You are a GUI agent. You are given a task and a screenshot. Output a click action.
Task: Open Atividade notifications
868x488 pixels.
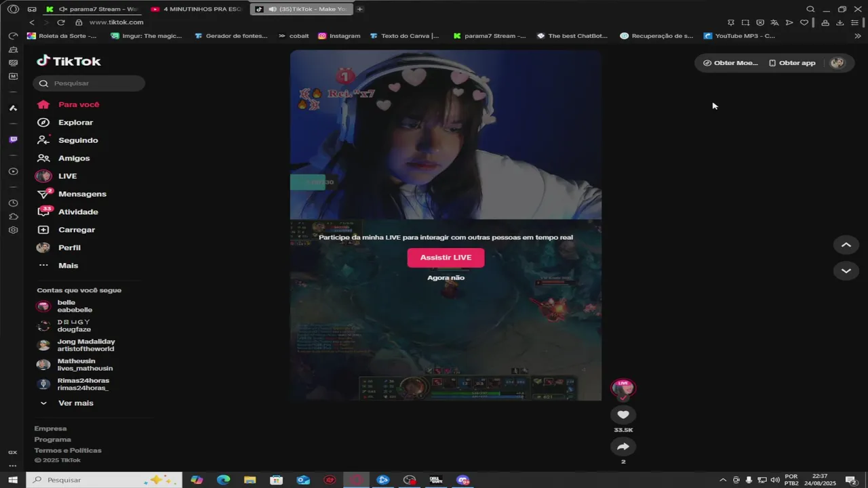click(68, 212)
